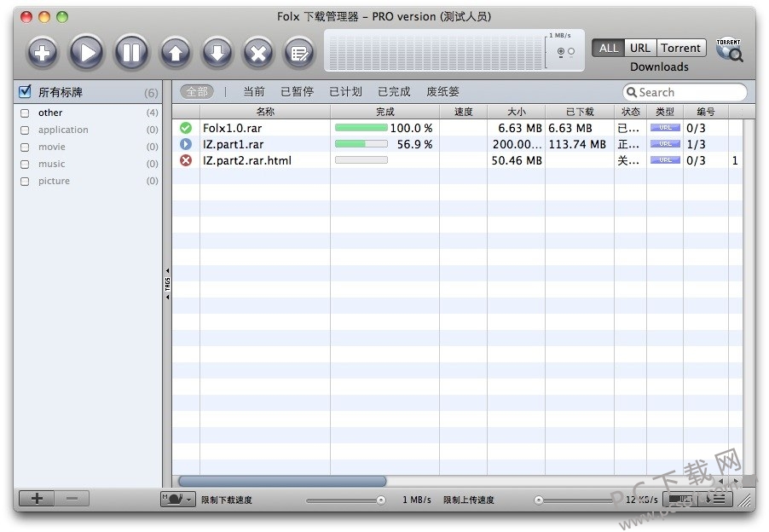Start downloads with the play toolbar button

[x=87, y=52]
